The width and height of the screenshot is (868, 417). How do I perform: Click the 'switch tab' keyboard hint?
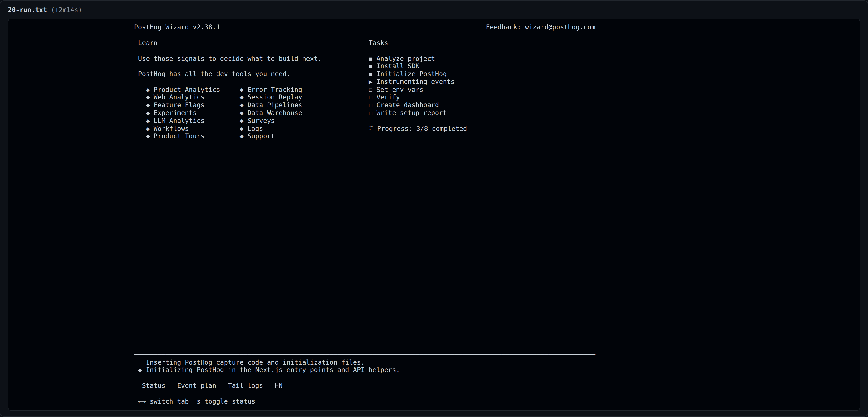pyautogui.click(x=163, y=401)
